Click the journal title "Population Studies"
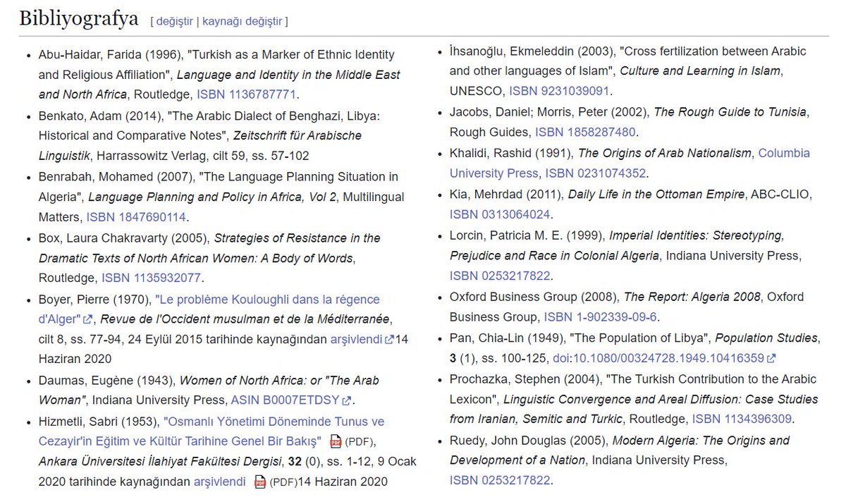The image size is (846, 504). [767, 338]
